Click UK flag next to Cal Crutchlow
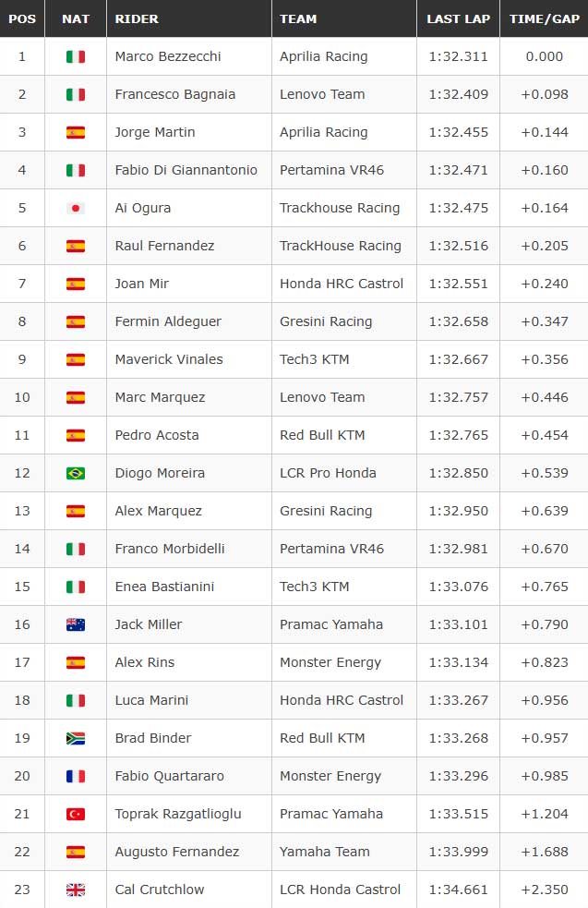Image resolution: width=588 pixels, height=908 pixels. (76, 890)
